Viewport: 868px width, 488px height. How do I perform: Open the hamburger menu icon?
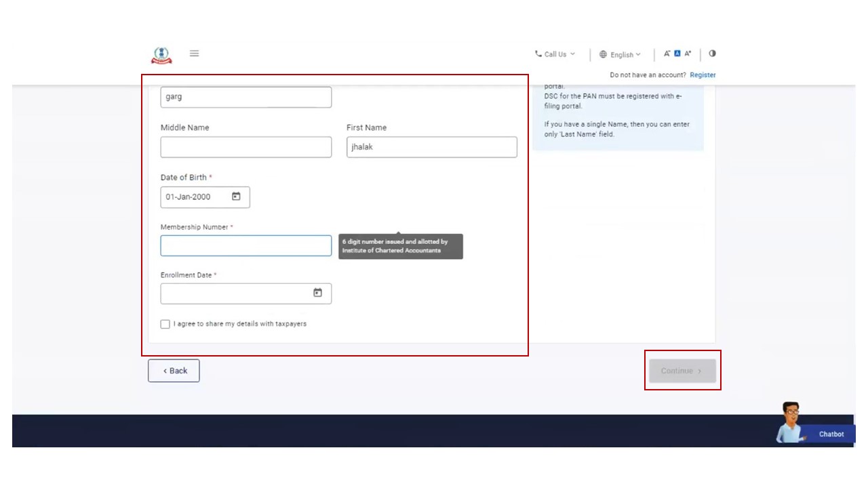point(194,54)
